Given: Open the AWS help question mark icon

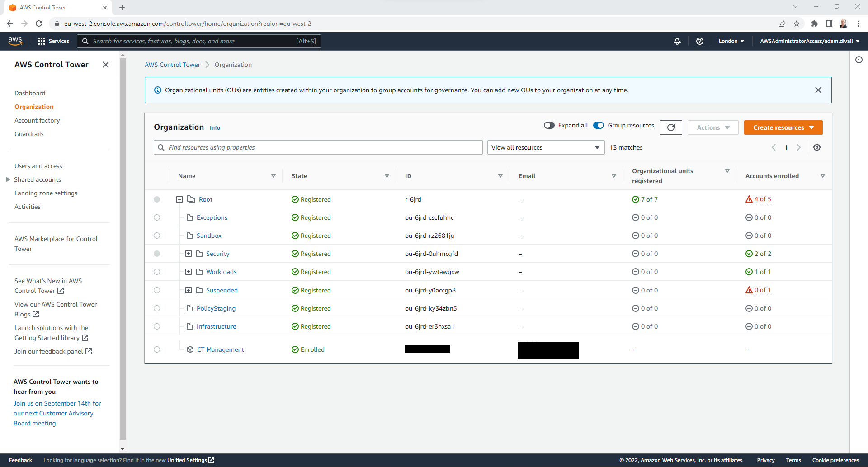Looking at the screenshot, I should 700,41.
